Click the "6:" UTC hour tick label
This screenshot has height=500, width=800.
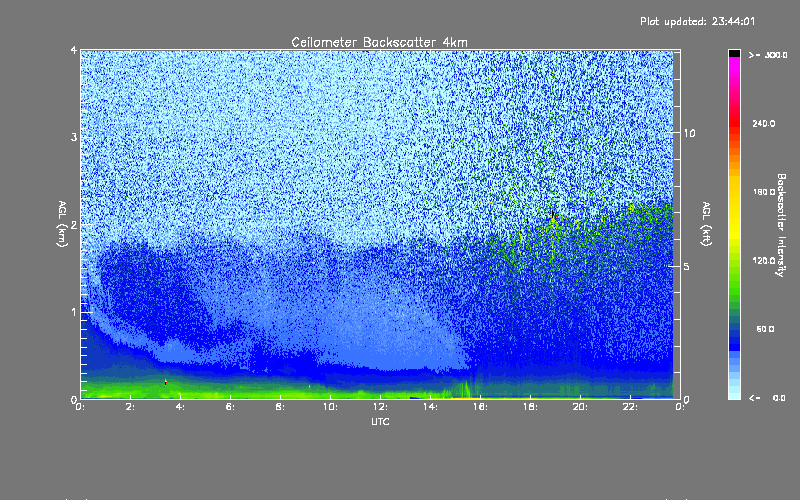(230, 407)
